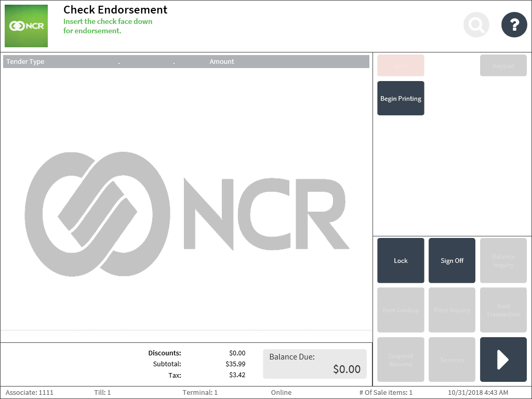
Task: Open the help question mark icon
Action: coord(514,25)
